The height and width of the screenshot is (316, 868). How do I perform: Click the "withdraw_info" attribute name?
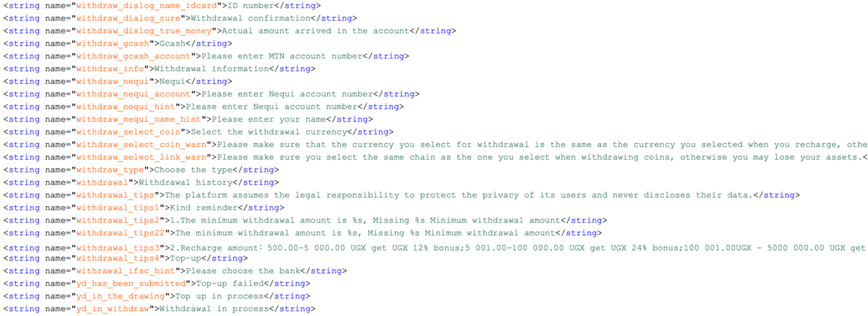(110, 69)
